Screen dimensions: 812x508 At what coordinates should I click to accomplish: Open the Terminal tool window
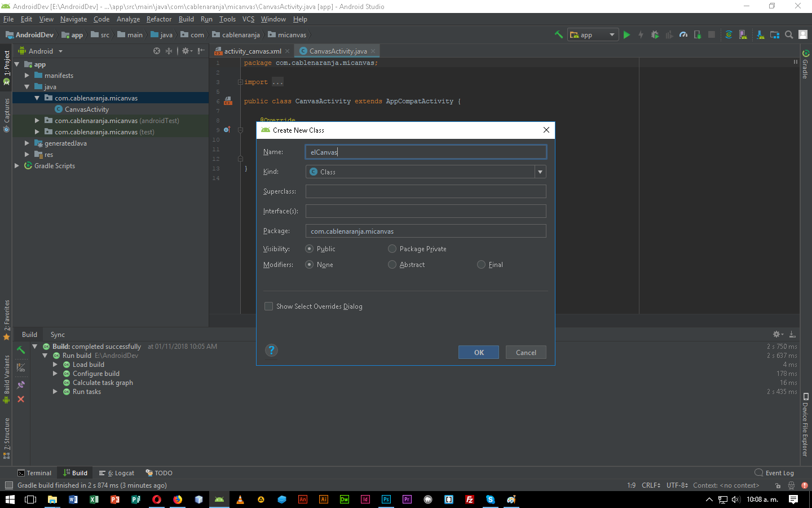[x=34, y=473]
